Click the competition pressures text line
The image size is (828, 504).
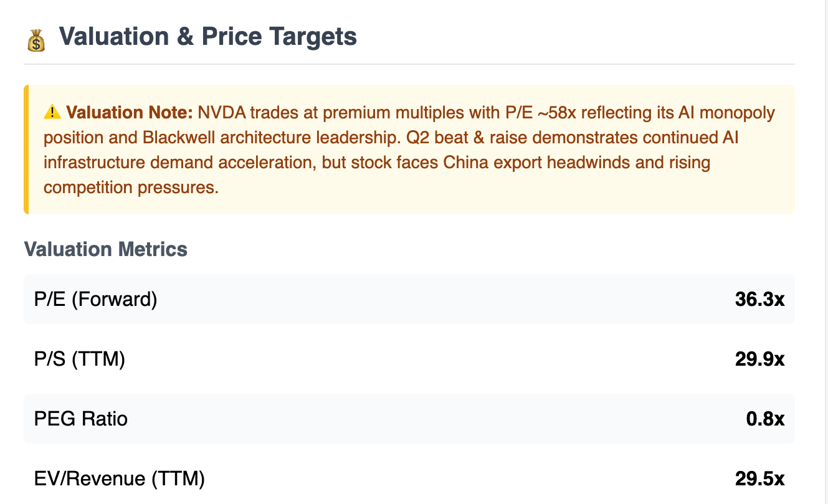point(131,187)
